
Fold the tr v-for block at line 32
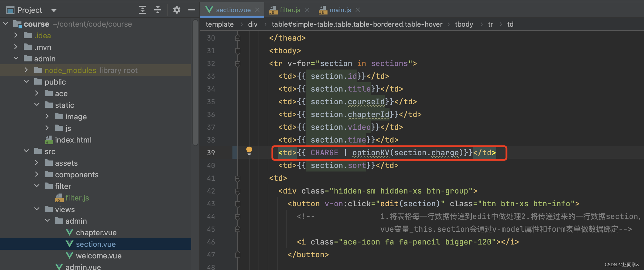pyautogui.click(x=238, y=64)
